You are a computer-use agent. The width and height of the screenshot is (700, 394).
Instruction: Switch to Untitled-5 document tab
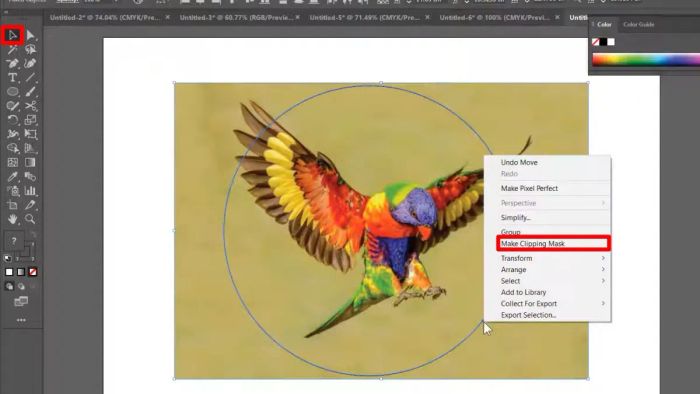365,18
